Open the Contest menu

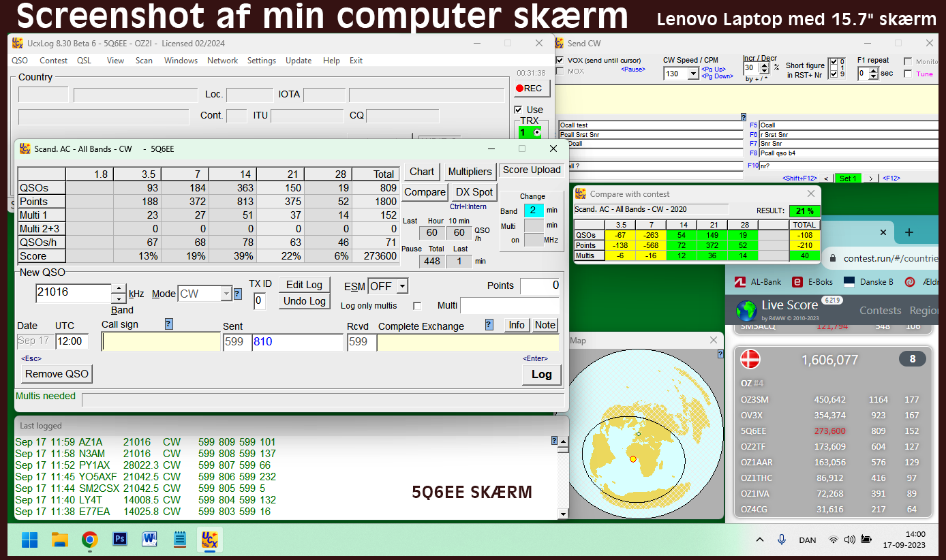pos(53,61)
